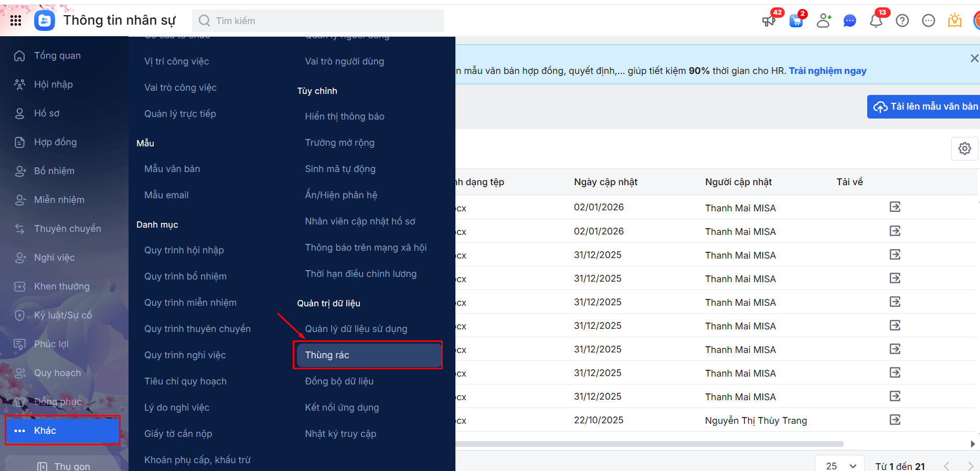Go to next page arrow
Screen dimensions: 980x471
[x=970, y=466]
